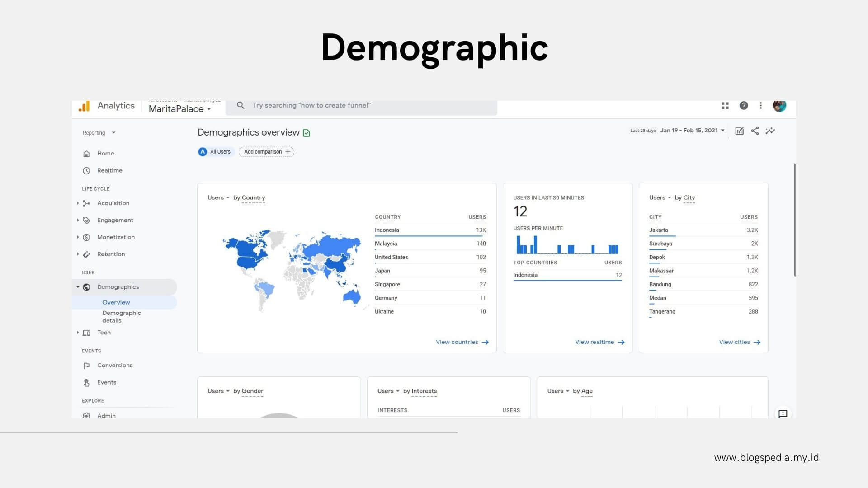This screenshot has width=868, height=488.
Task: Click the Add comparison button
Action: coord(266,152)
